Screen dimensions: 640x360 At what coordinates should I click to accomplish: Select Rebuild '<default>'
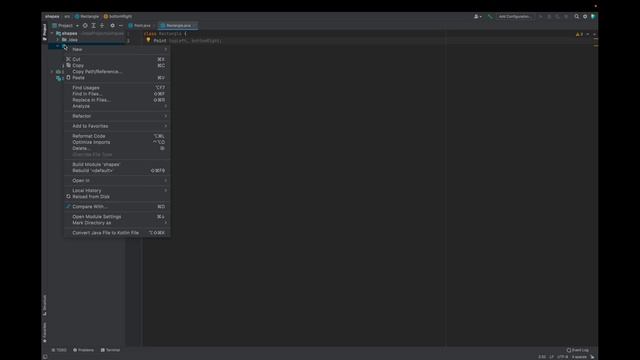pyautogui.click(x=117, y=171)
